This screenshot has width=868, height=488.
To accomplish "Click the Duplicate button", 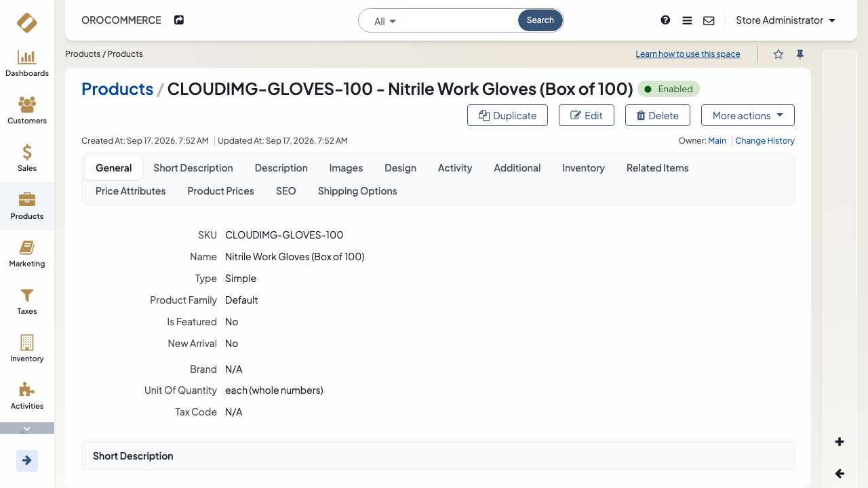I will pyautogui.click(x=507, y=115).
